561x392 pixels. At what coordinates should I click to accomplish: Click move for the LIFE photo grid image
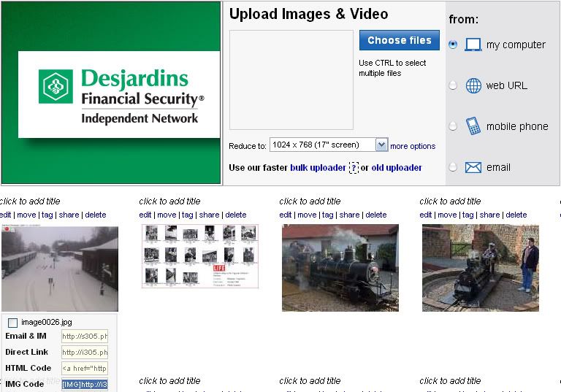coord(167,215)
